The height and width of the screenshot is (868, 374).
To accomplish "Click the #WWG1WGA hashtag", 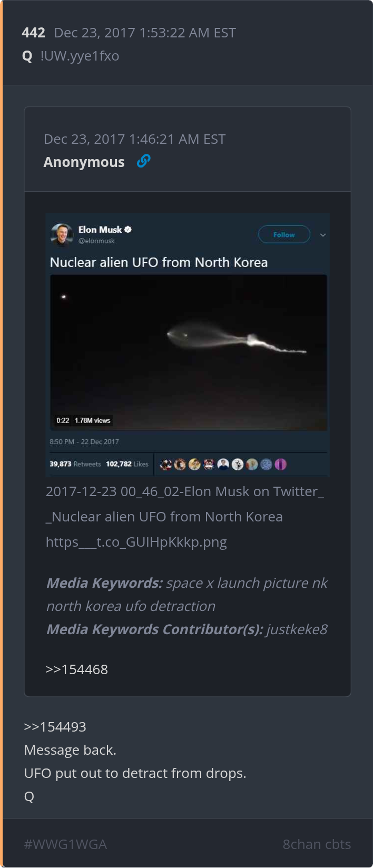I will point(65,844).
